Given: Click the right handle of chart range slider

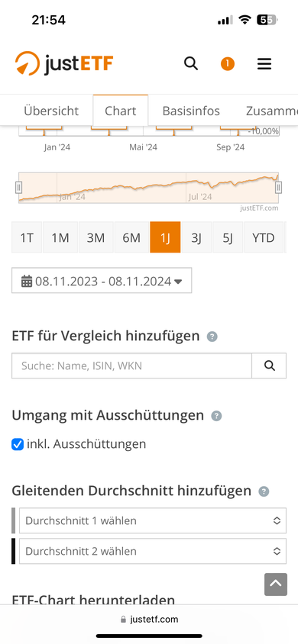Looking at the screenshot, I should [278, 188].
